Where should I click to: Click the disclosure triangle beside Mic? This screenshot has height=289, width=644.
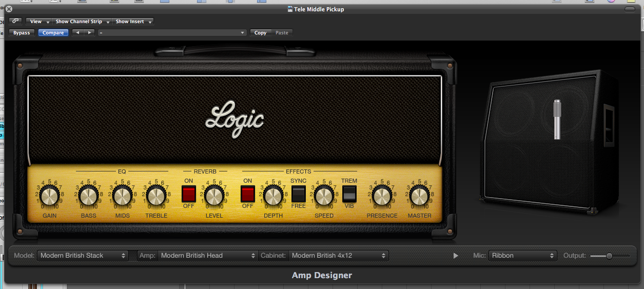coord(456,256)
